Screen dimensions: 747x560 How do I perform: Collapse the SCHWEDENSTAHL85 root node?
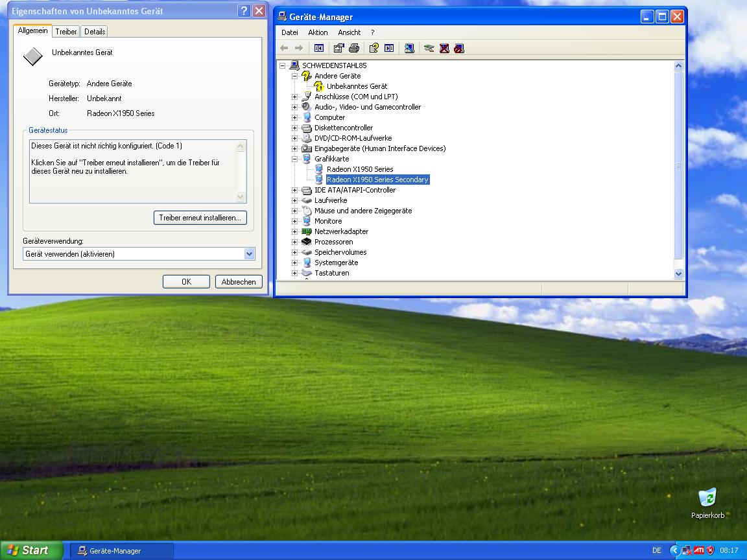[x=283, y=65]
